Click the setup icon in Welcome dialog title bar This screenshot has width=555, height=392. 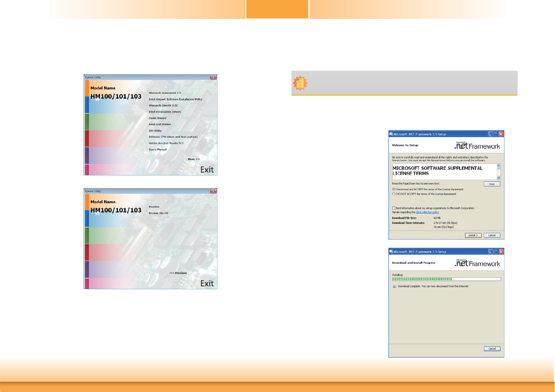tap(391, 134)
